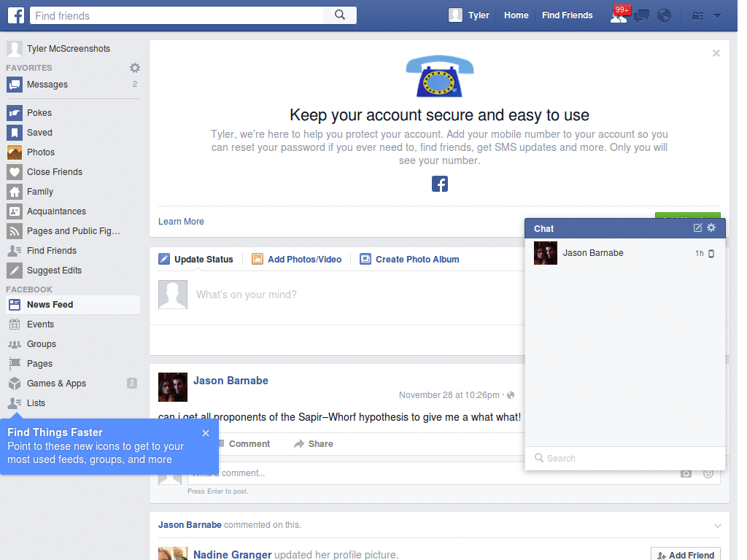Open Groups in the sidebar
The width and height of the screenshot is (747, 560).
(73, 344)
